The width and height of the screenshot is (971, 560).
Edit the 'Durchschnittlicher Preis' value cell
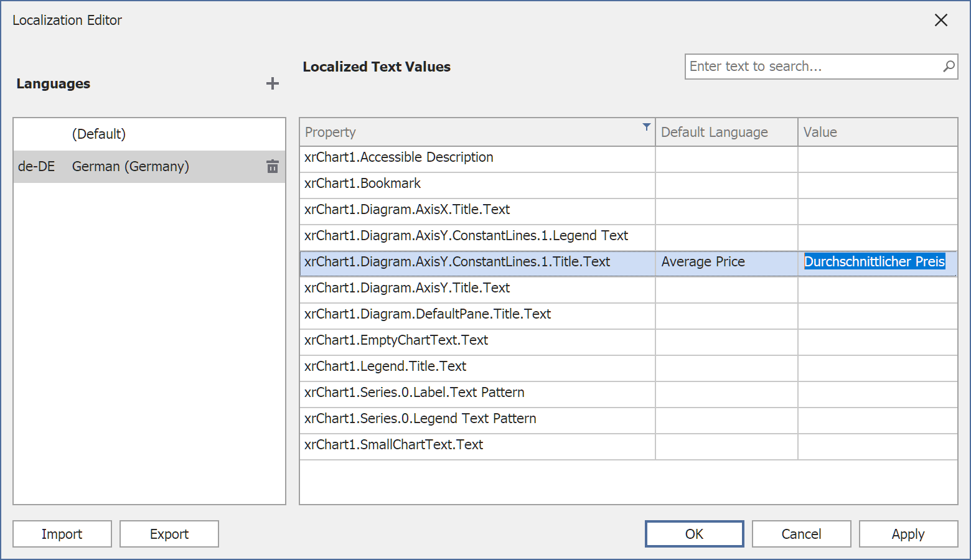click(x=875, y=261)
